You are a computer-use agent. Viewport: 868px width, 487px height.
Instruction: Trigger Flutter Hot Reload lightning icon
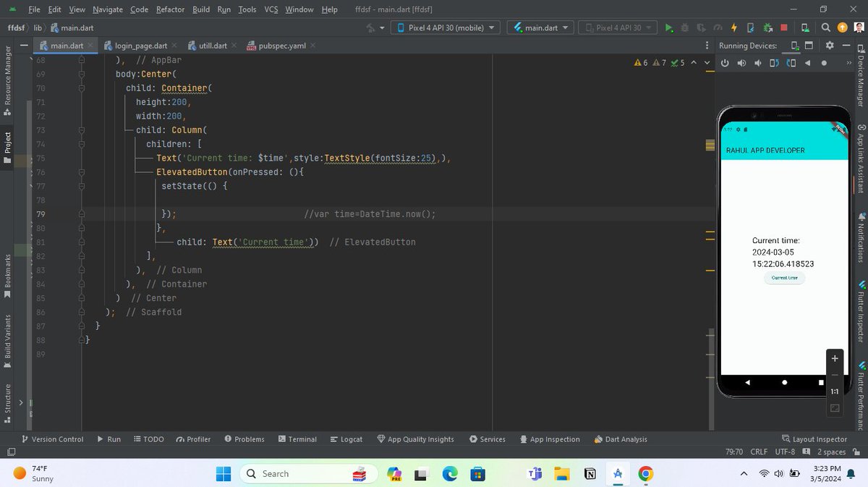click(x=734, y=27)
